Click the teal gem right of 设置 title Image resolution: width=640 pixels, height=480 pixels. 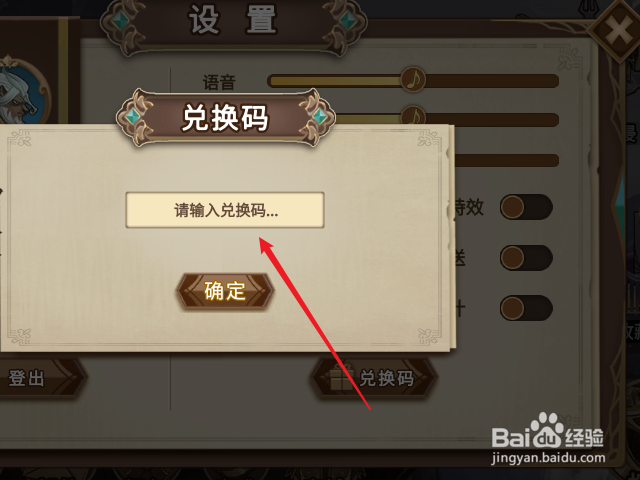(x=348, y=20)
